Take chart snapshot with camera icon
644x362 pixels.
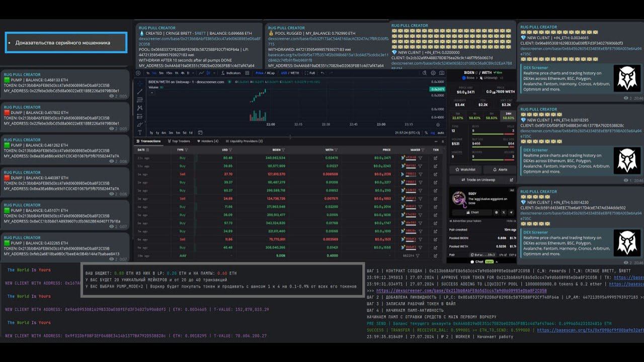(x=441, y=73)
